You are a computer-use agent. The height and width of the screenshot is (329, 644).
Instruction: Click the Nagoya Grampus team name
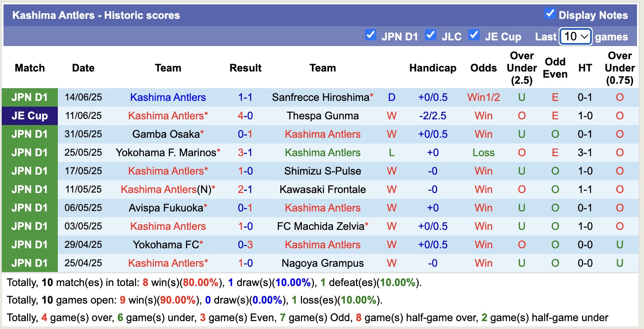[322, 263]
